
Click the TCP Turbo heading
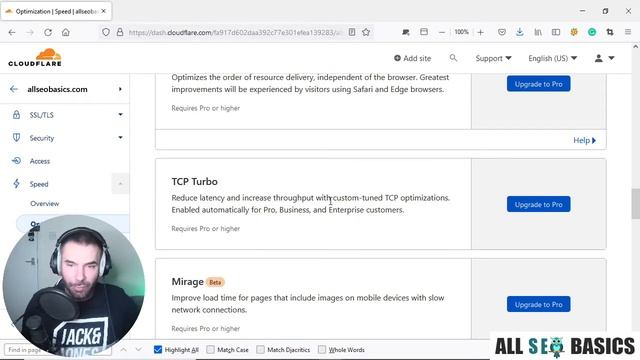point(194,182)
